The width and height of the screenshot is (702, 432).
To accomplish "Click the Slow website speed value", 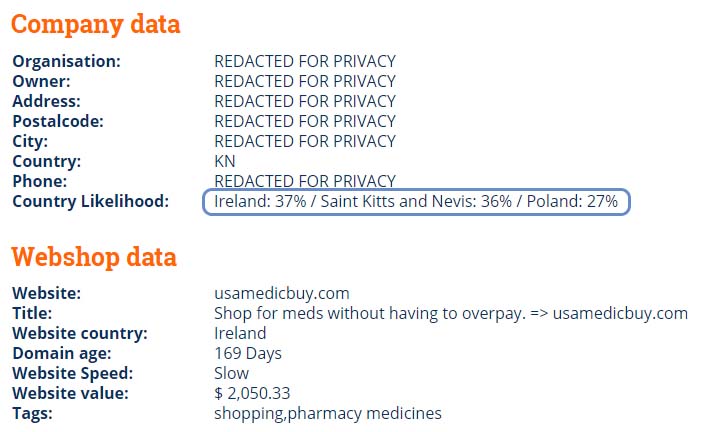I will click(231, 373).
